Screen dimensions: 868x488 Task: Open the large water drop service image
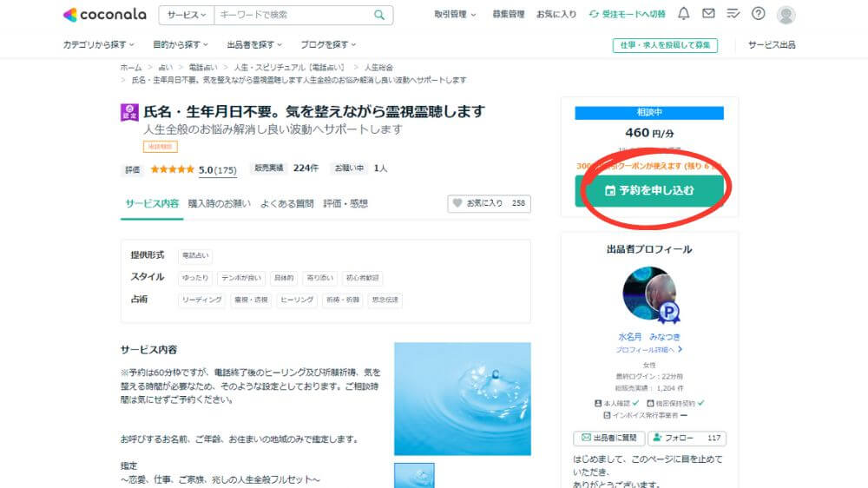point(463,399)
